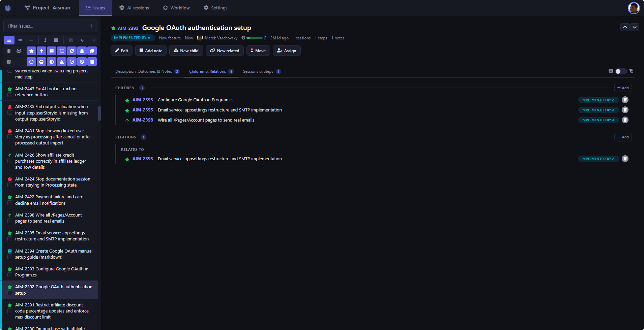Click the archive box icon in list toolbar
Viewport: 644px width, 330px height.
(56, 40)
